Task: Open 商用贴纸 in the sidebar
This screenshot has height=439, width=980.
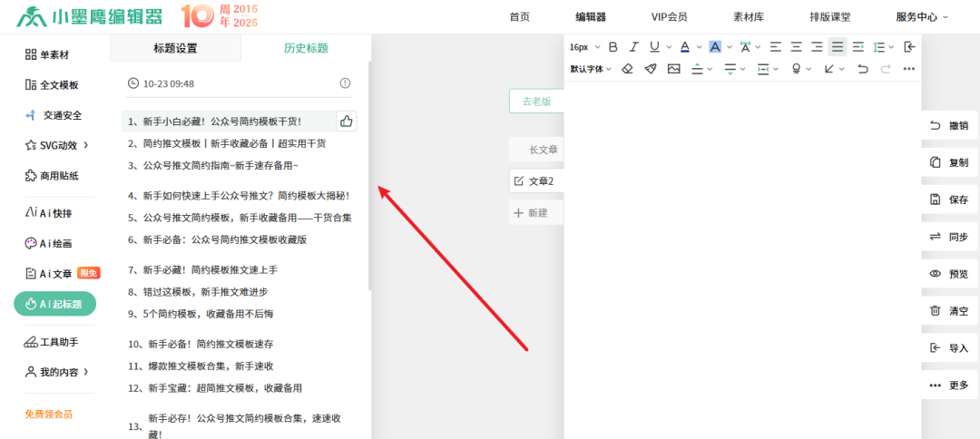Action: (x=52, y=176)
